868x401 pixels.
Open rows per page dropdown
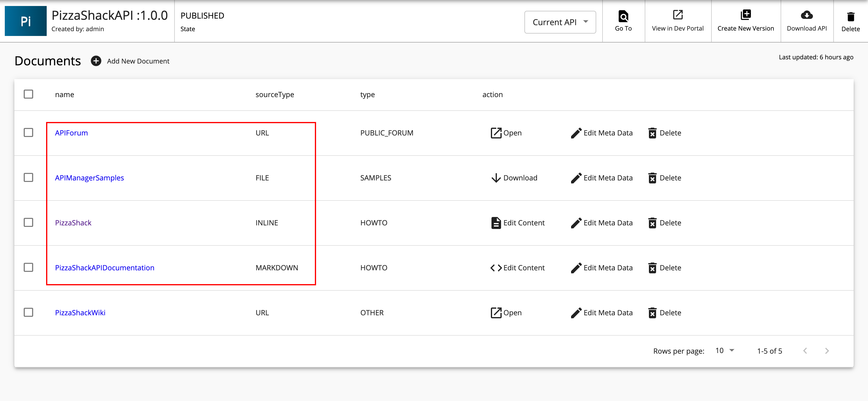pos(725,351)
